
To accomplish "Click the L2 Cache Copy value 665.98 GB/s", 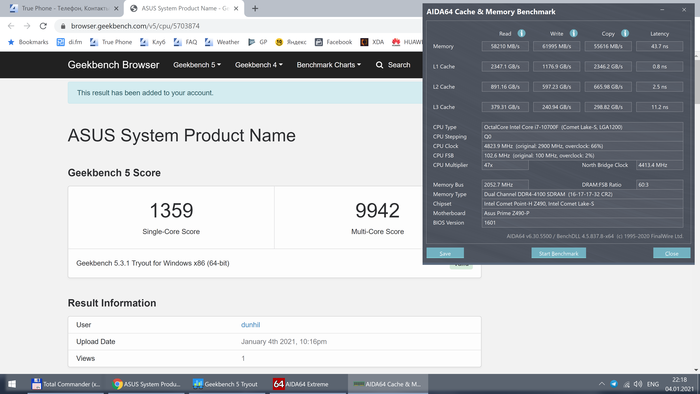I will tap(608, 87).
